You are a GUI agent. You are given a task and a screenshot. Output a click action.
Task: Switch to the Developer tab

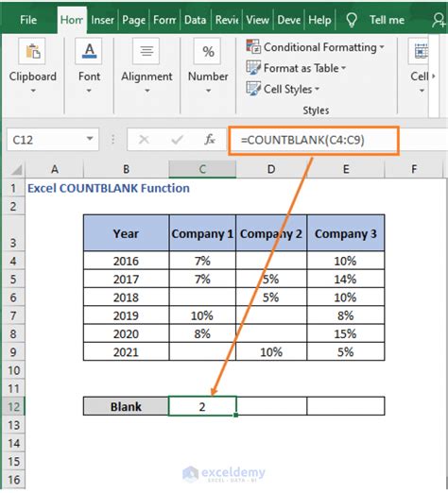[288, 20]
